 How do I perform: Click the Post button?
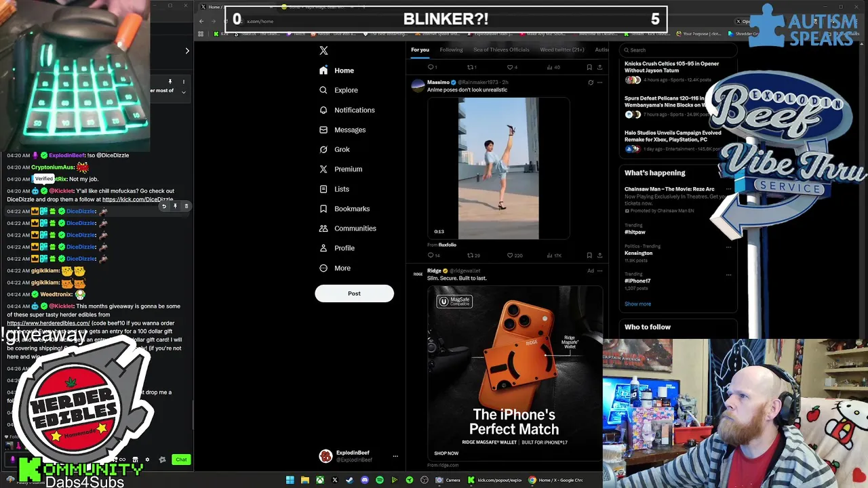pyautogui.click(x=354, y=293)
